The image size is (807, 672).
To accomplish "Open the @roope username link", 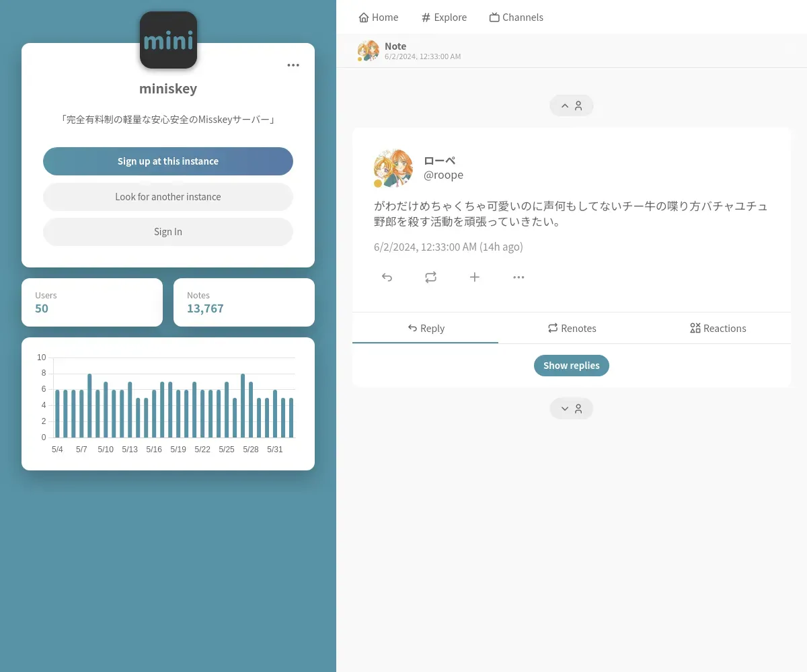I will [x=443, y=175].
